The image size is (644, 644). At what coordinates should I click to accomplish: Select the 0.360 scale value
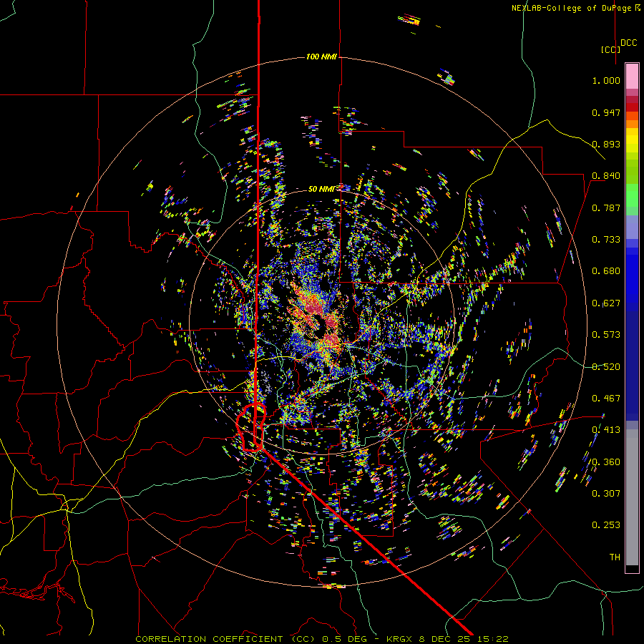pos(606,462)
